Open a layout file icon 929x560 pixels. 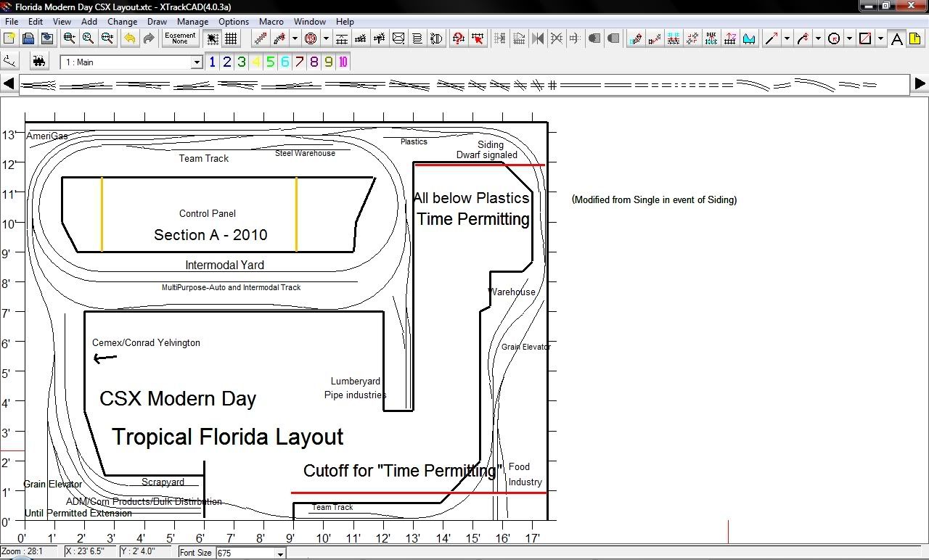[x=28, y=38]
